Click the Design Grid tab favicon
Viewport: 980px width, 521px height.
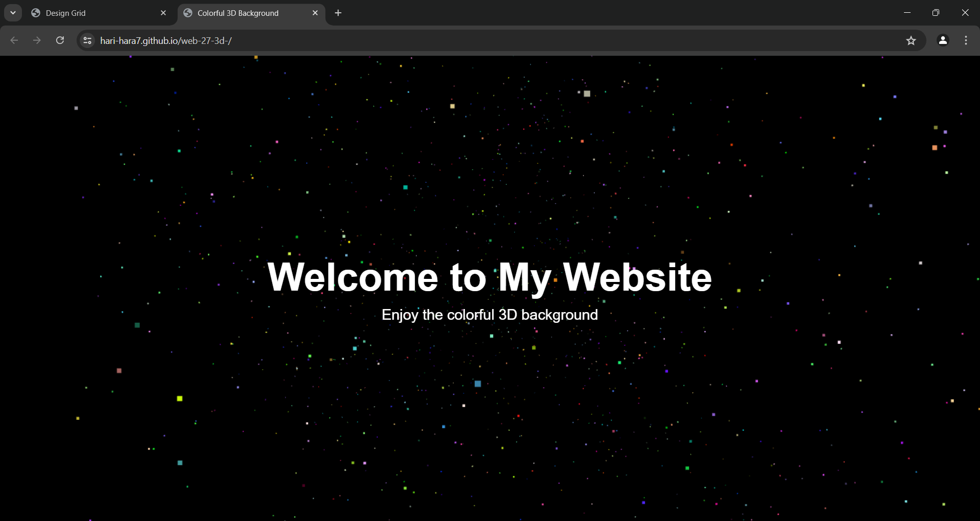pos(36,13)
